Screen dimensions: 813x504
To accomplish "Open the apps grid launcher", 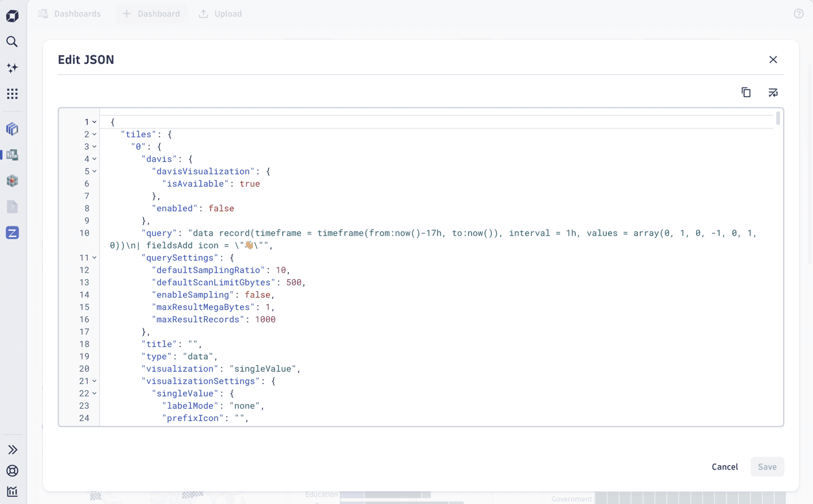I will click(x=12, y=94).
